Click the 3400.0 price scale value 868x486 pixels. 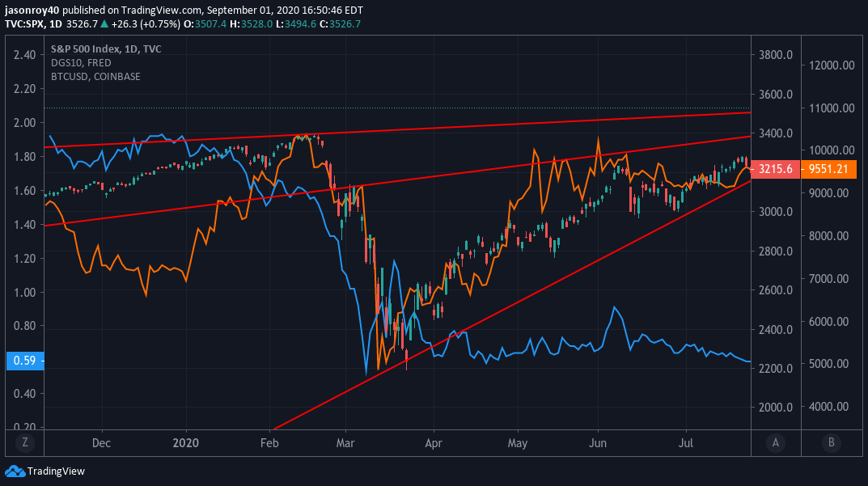776,133
